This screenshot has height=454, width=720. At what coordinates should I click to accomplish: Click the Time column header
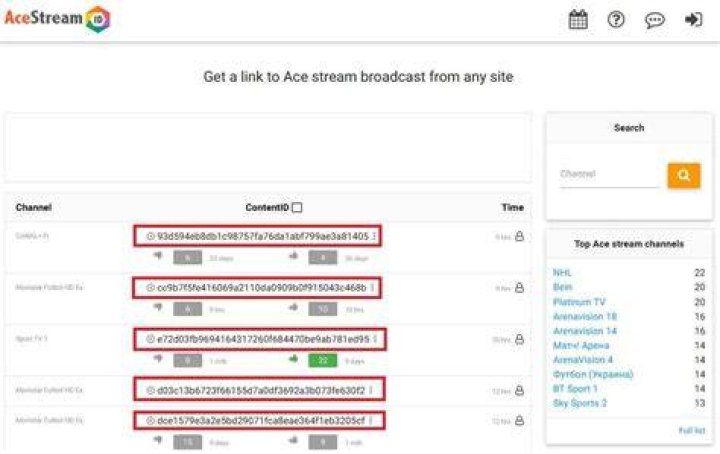(x=512, y=207)
